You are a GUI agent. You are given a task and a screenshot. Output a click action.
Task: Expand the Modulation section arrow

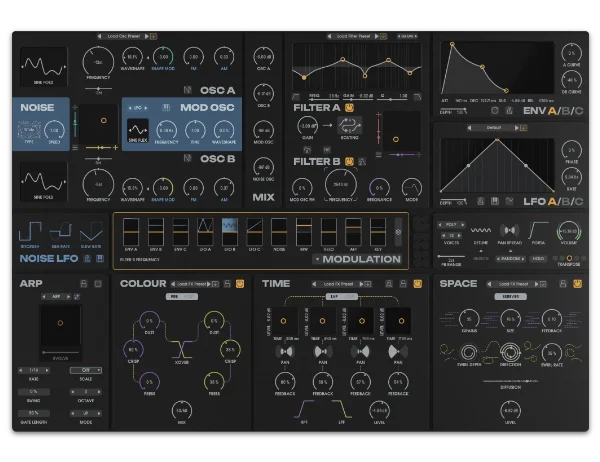317,259
